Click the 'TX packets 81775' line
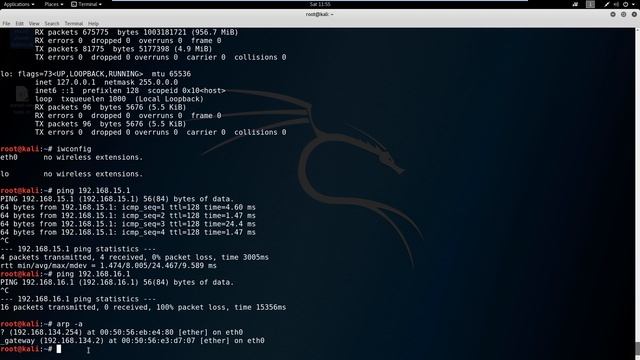The width and height of the screenshot is (640, 360). coord(123,49)
